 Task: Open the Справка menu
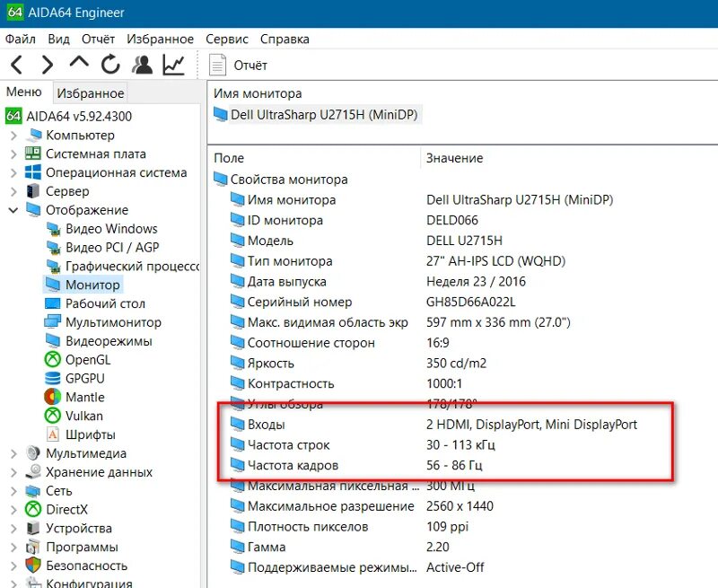click(285, 39)
